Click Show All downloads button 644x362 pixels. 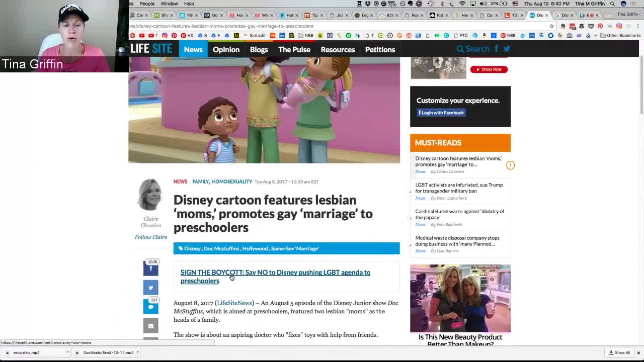click(619, 352)
